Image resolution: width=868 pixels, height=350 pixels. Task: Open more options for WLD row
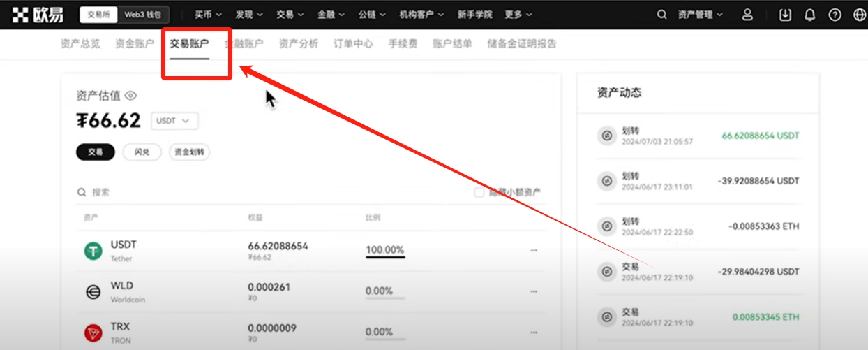tap(534, 291)
